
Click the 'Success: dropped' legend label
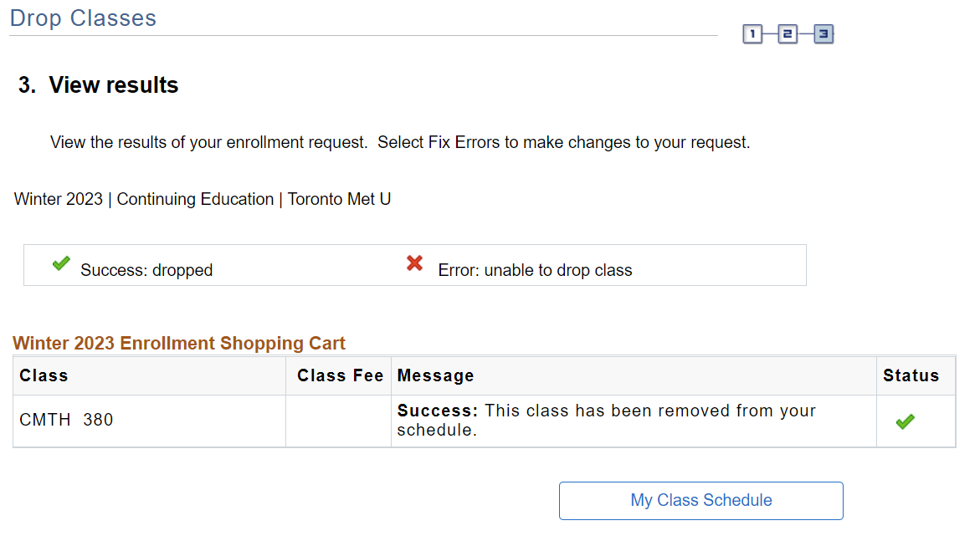coord(146,270)
